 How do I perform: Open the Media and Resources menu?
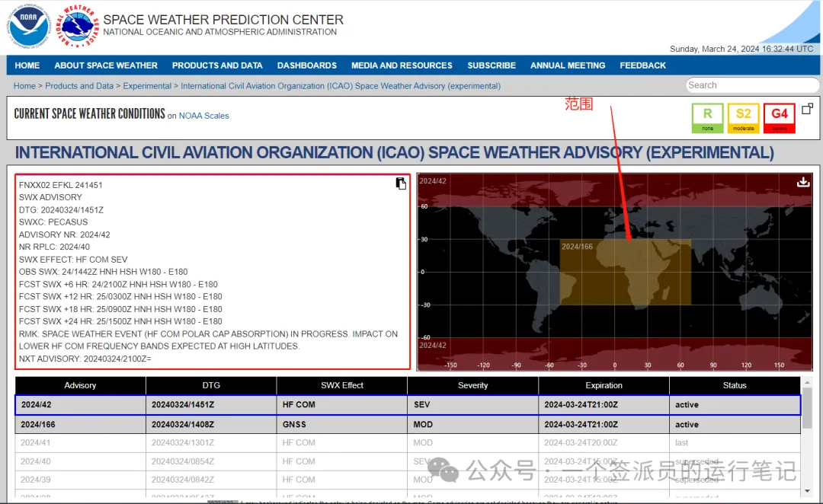coord(402,65)
